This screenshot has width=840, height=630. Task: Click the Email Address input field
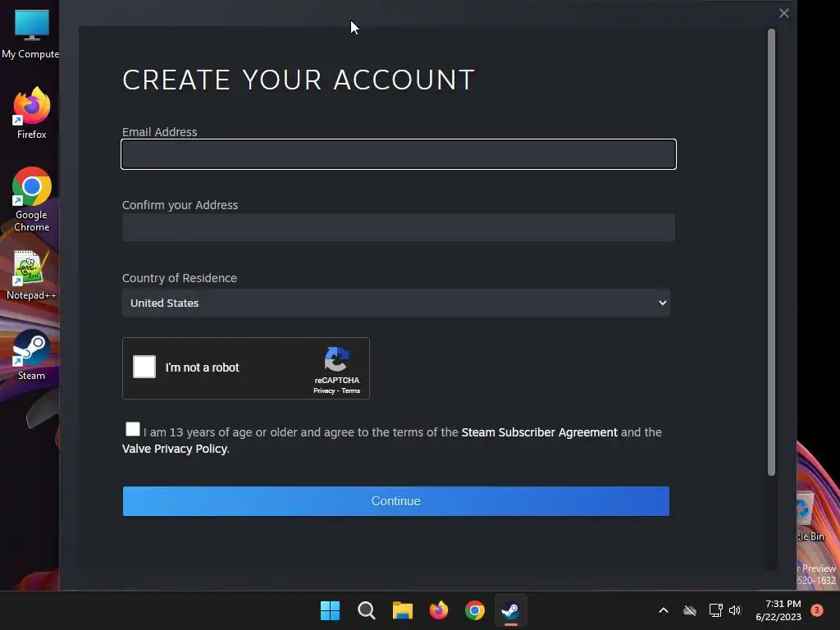(x=399, y=154)
